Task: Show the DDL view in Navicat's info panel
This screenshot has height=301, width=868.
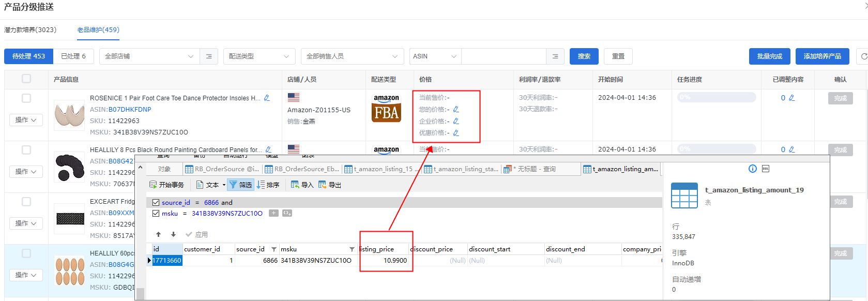Action: tap(766, 169)
